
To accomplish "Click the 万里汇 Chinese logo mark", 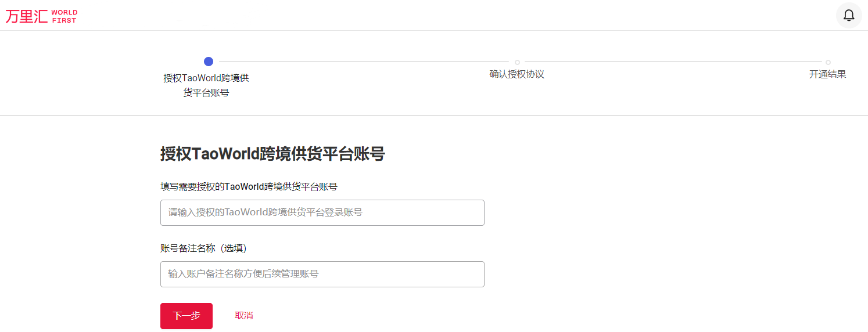I will (x=27, y=16).
